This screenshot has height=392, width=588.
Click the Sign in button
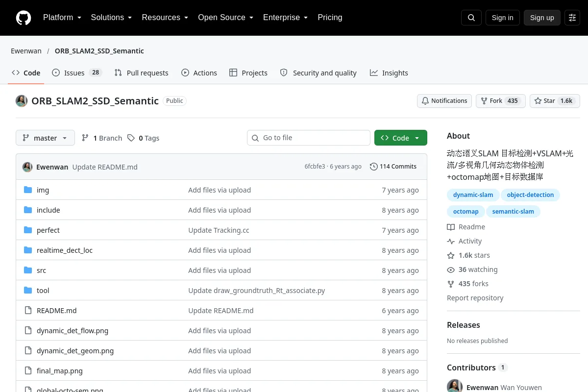click(x=502, y=18)
